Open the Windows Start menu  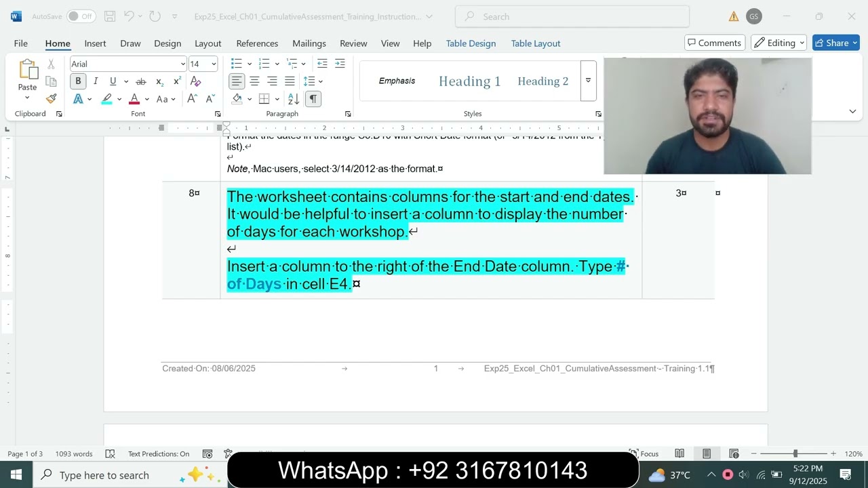[x=16, y=475]
